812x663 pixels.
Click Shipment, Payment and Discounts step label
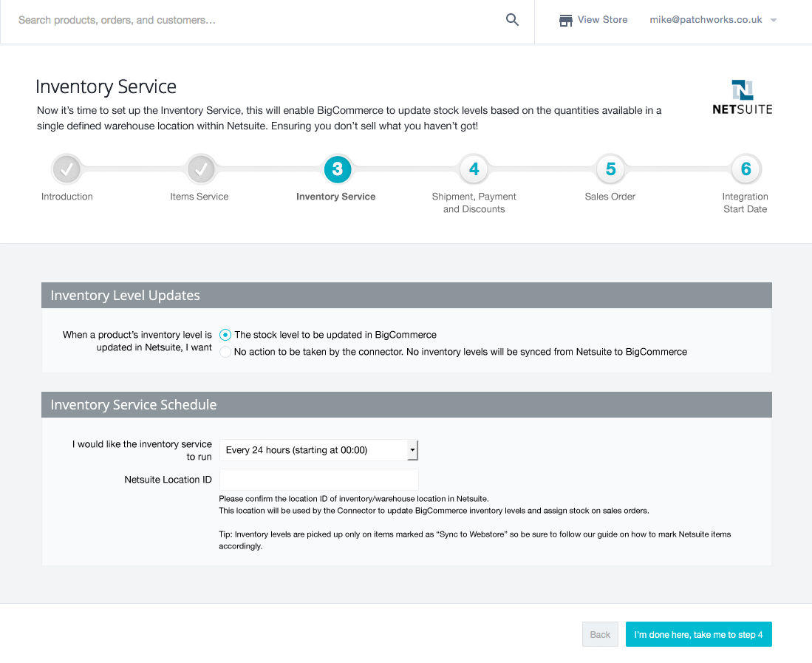pyautogui.click(x=474, y=203)
